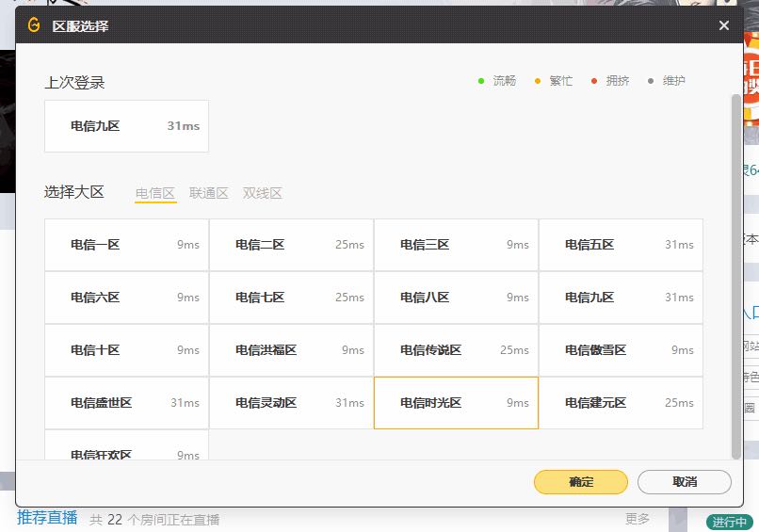The height and width of the screenshot is (532, 759).
Task: Pick the 电信十区 server
Action: [x=127, y=350]
